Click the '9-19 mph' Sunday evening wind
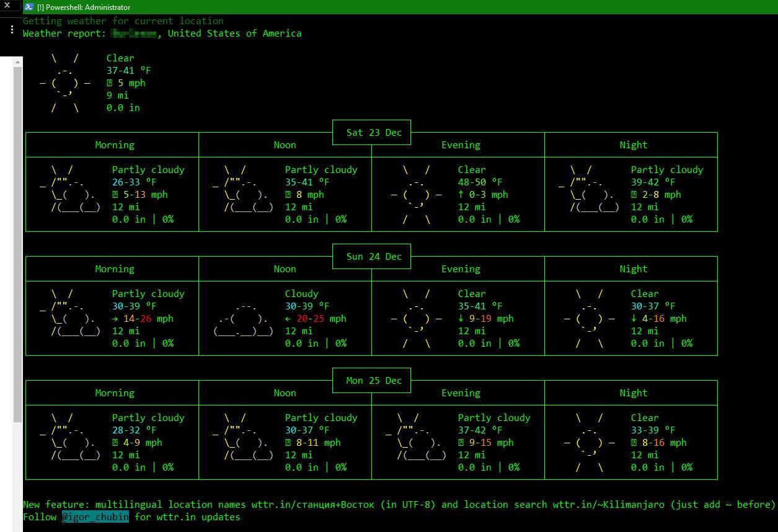778x532 pixels. [x=492, y=319]
